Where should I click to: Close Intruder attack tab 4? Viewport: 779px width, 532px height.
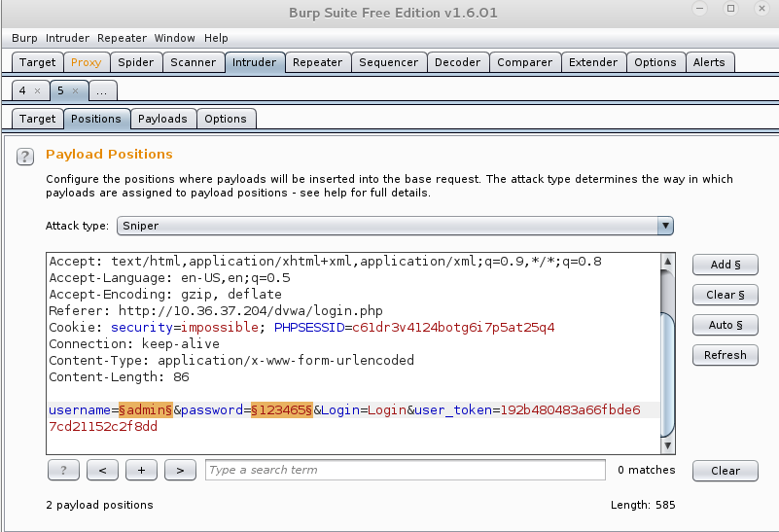click(37, 90)
